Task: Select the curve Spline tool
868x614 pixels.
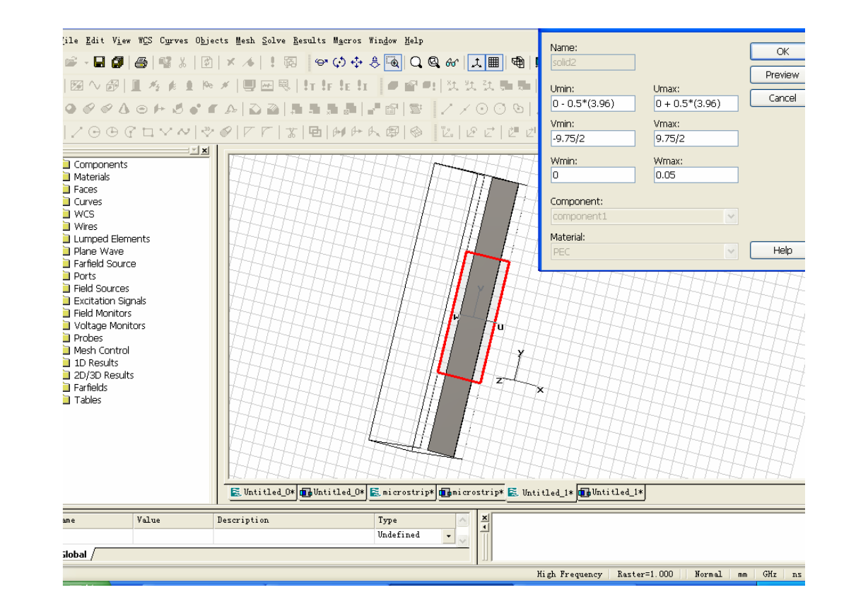Action: click(x=183, y=132)
